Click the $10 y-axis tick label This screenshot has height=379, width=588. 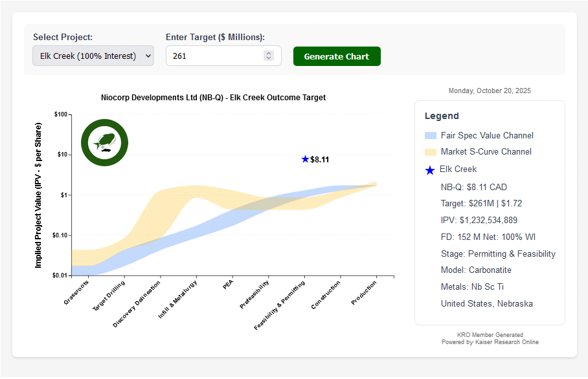62,155
